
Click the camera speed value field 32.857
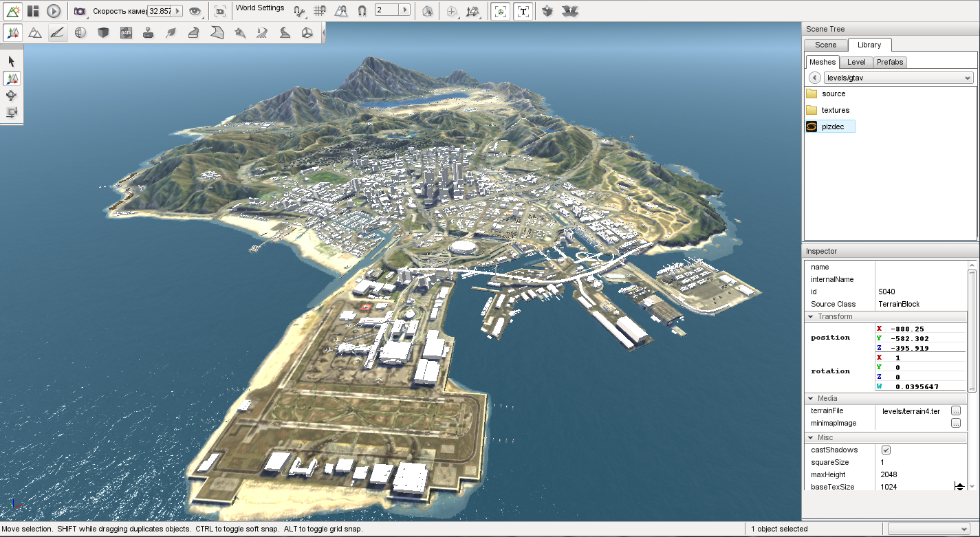pos(160,11)
